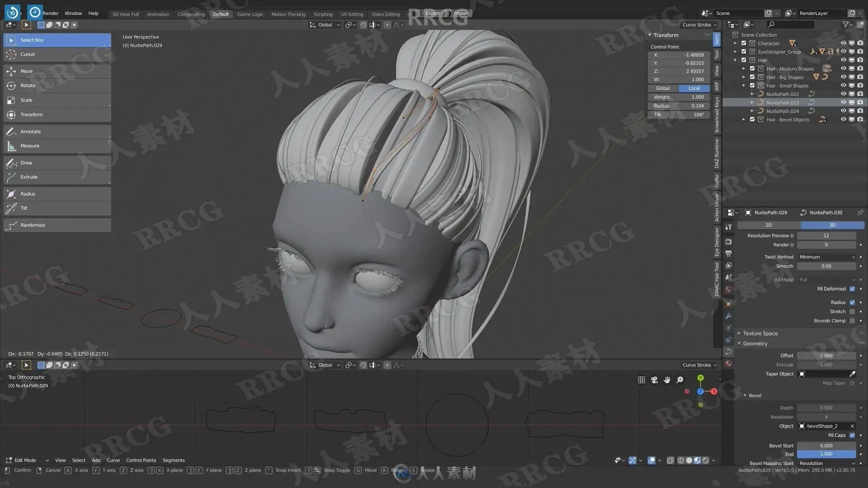Select the Cursor tool
The height and width of the screenshot is (488, 868).
27,54
